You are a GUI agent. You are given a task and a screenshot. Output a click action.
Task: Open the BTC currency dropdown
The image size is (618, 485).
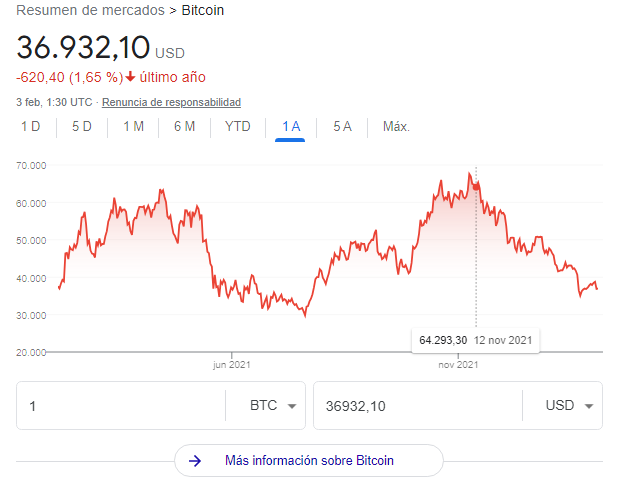point(276,406)
